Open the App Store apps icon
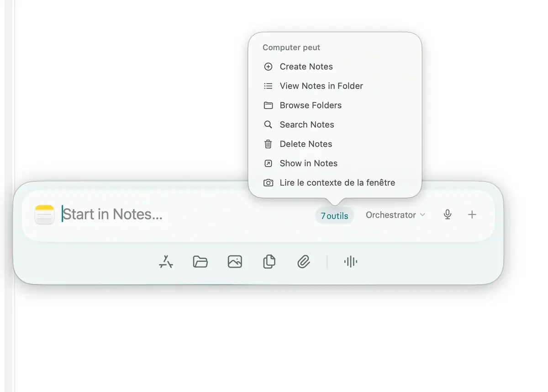Image resolution: width=548 pixels, height=392 pixels. click(166, 261)
